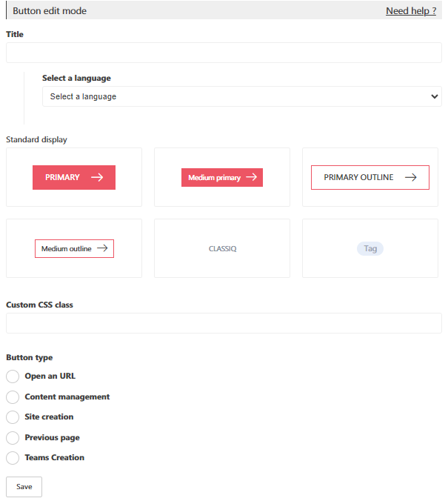This screenshot has width=448, height=501.
Task: Open the Need help ? link
Action: click(x=411, y=11)
